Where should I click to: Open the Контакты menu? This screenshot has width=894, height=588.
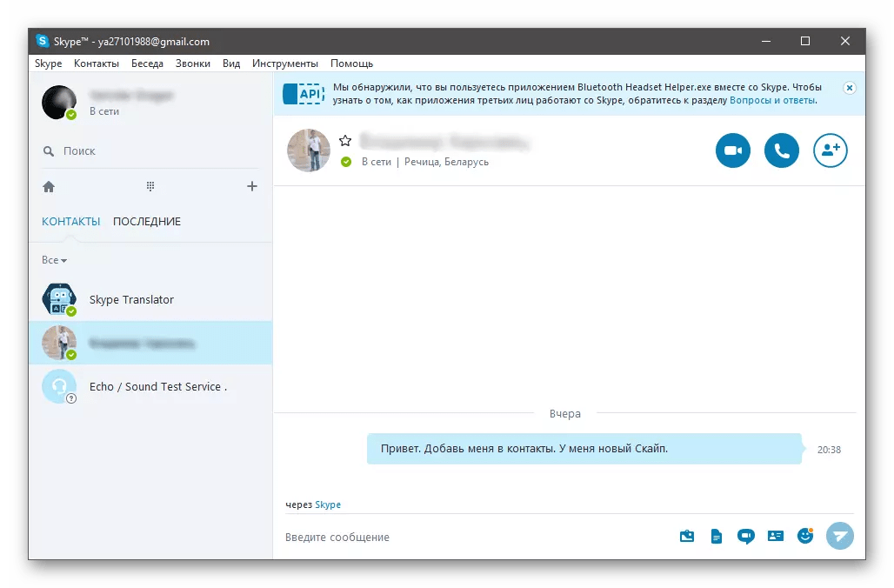pos(97,63)
